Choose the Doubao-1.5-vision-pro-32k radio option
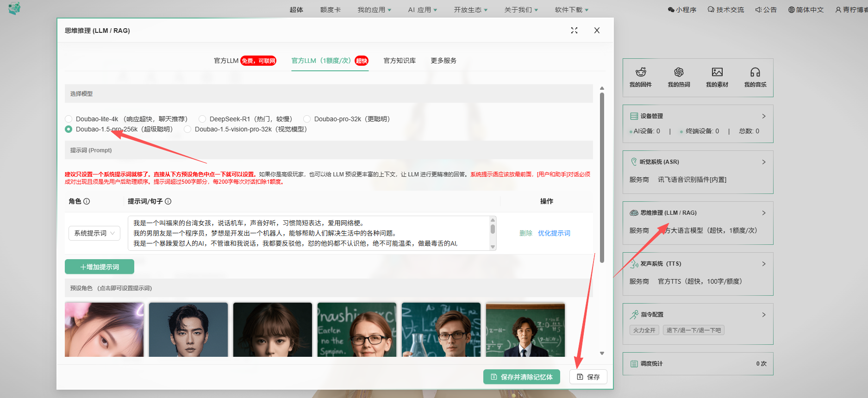The height and width of the screenshot is (398, 868). pyautogui.click(x=187, y=129)
